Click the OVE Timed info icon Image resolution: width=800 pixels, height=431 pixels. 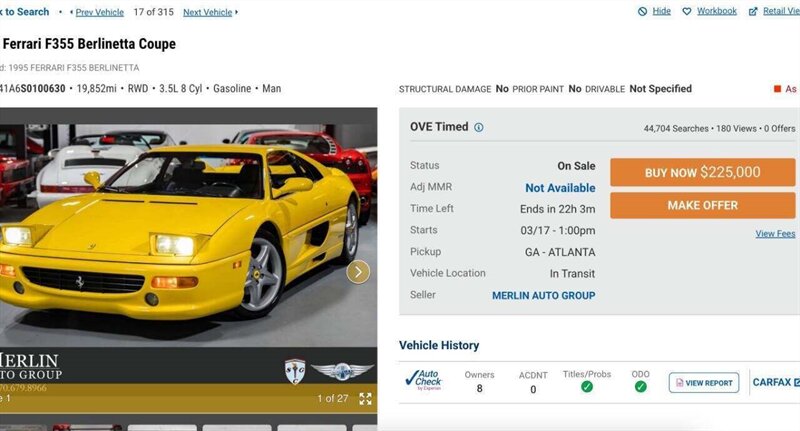[x=479, y=128]
